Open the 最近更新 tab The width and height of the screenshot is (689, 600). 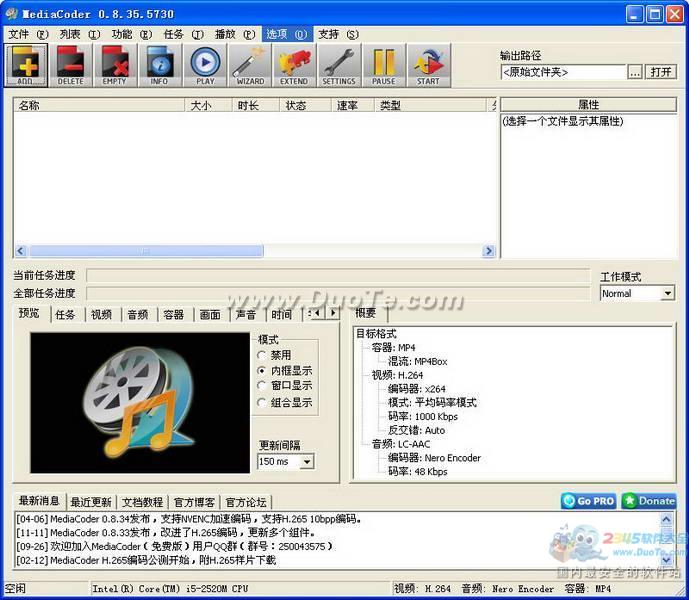(x=91, y=502)
